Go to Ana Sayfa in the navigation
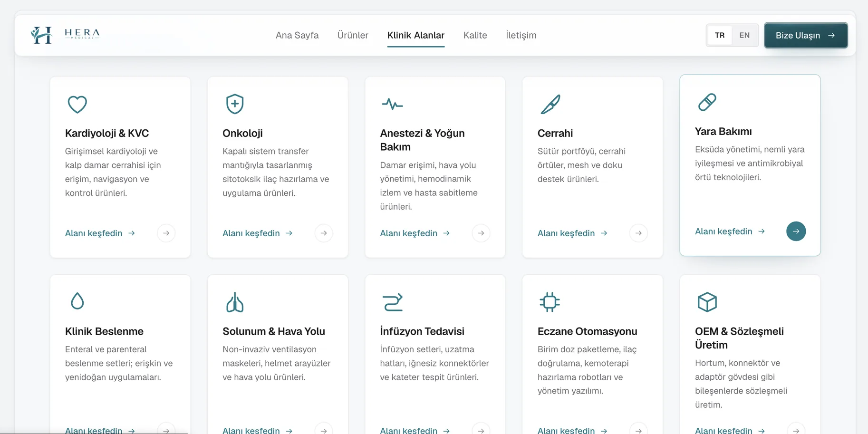Viewport: 868px width, 434px height. click(297, 35)
